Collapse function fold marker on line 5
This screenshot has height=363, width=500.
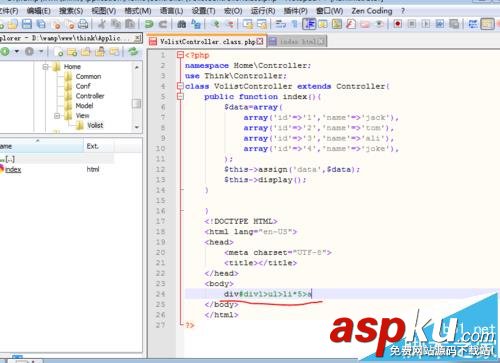click(x=180, y=96)
